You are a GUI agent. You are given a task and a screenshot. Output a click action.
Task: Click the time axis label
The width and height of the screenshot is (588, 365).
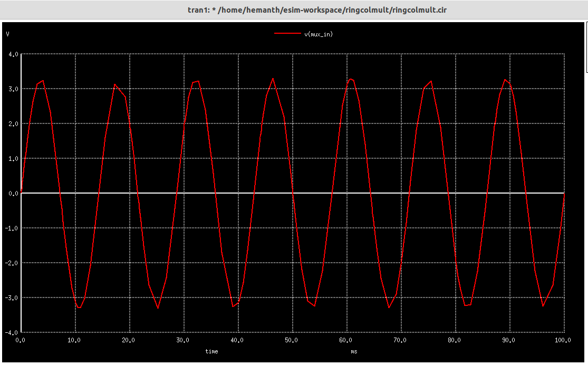pyautogui.click(x=211, y=351)
